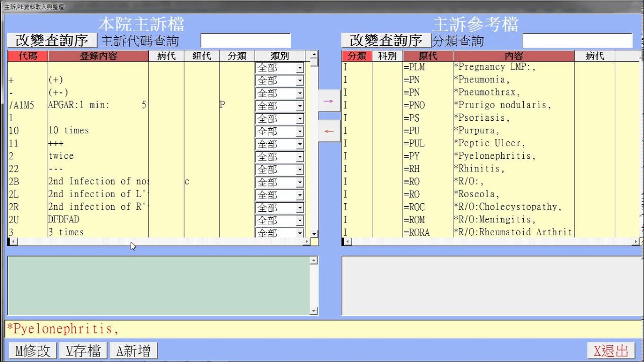Select the *R/O:Cholecystopathy, row

[x=491, y=207]
